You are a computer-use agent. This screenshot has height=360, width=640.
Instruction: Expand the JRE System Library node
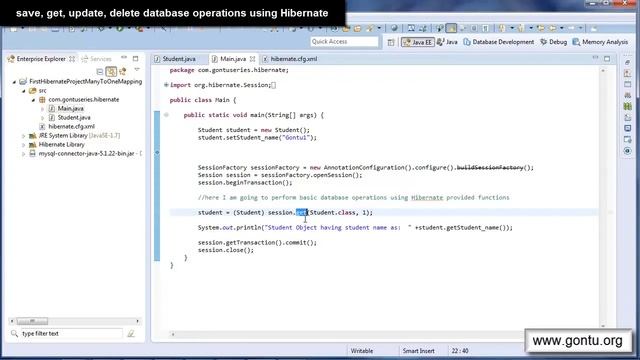[x=24, y=136]
